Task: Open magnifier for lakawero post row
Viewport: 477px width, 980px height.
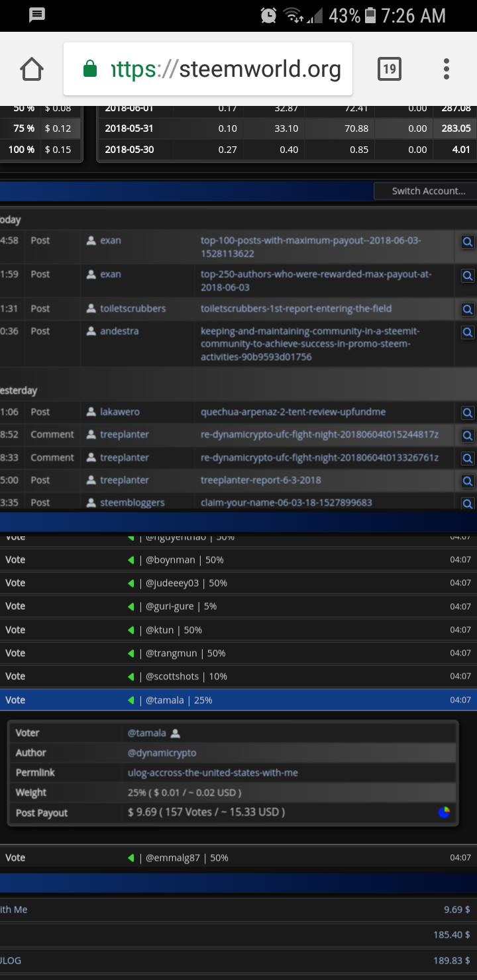Action: [468, 413]
